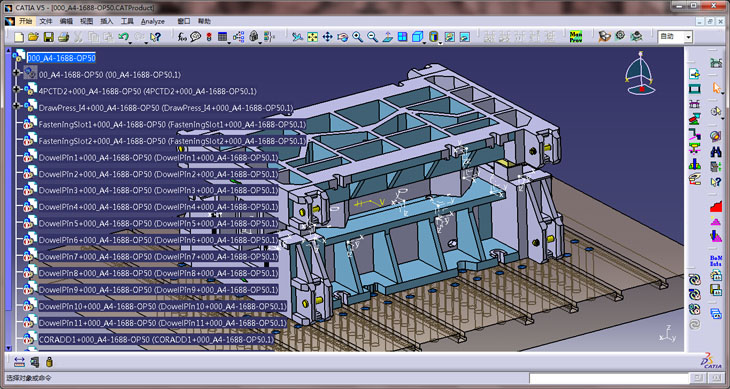Click the Zoom Out magnifier icon
Viewport: 730px width, 389px height.
pos(372,37)
